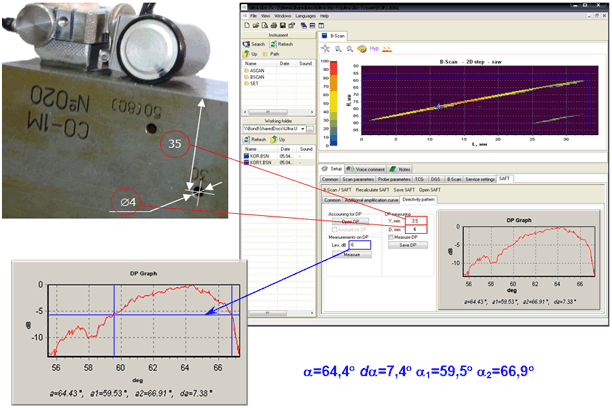The height and width of the screenshot is (408, 612).
Task: Click the Hyp icon in B-Scan toolbar
Action: pos(374,47)
